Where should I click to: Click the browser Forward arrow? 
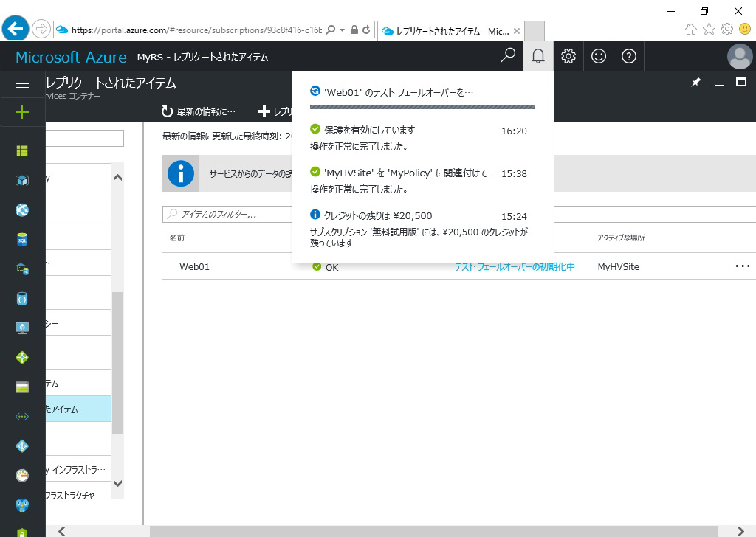(41, 29)
